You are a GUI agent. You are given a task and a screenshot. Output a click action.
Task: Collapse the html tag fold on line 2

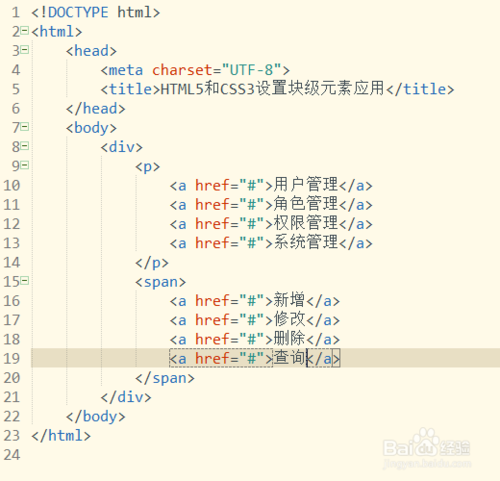24,31
